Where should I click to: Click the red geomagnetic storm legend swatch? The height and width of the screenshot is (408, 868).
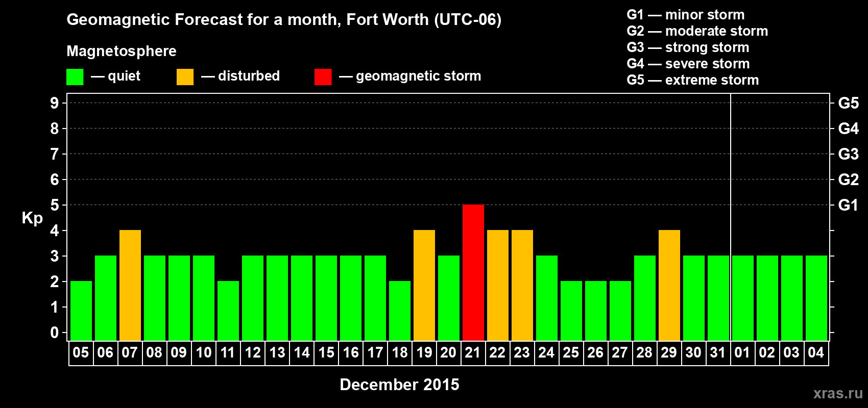(x=323, y=77)
